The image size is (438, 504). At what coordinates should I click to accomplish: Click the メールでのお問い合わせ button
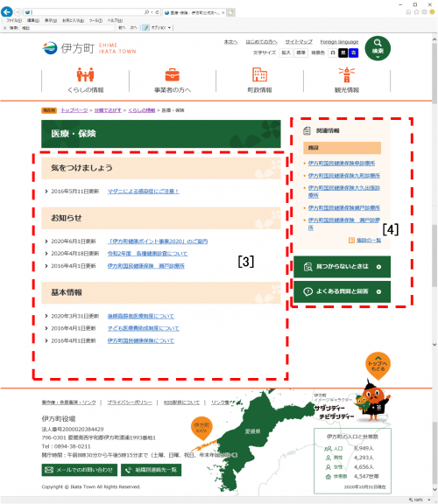(79, 470)
